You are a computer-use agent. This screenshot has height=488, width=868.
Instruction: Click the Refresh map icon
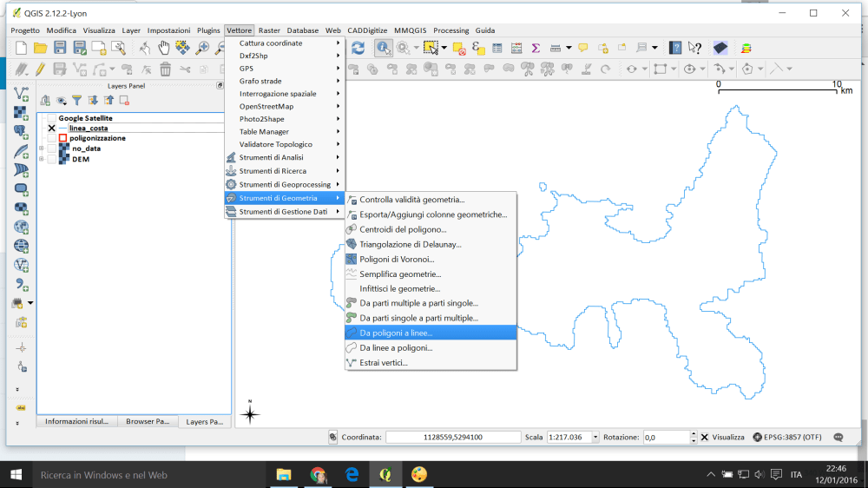(358, 48)
